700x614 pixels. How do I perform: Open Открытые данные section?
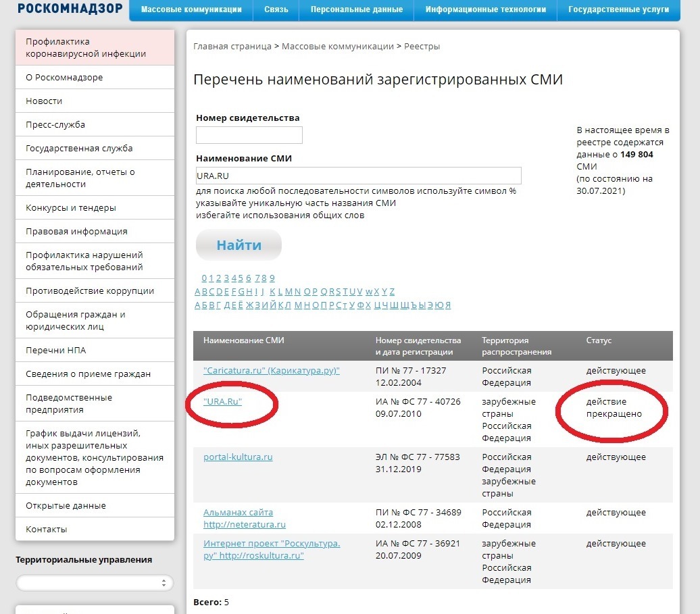(x=95, y=505)
